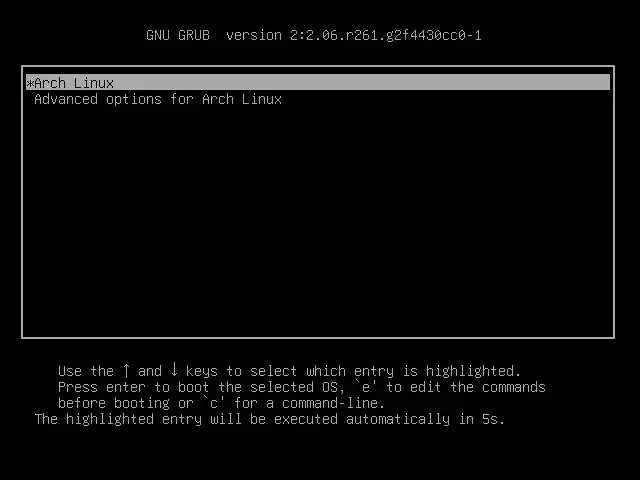Click the phrase 'edit the commands'
Viewport: 640px width, 480px height.
click(478, 387)
